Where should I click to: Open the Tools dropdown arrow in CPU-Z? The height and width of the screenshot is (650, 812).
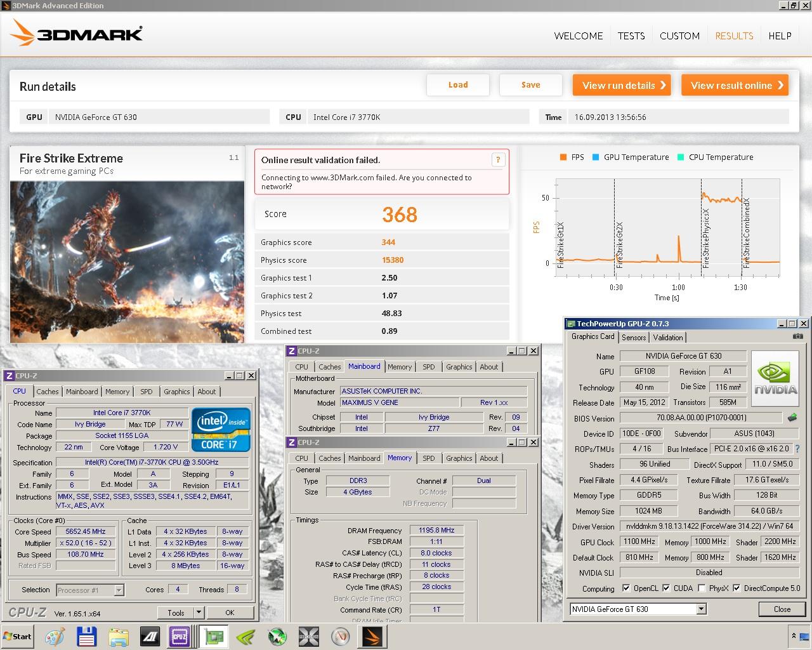pos(199,613)
